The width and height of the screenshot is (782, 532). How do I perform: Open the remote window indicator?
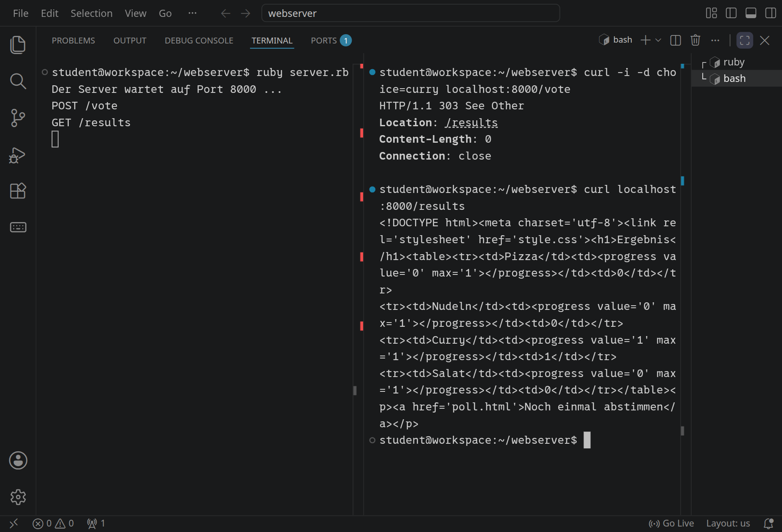pyautogui.click(x=14, y=524)
